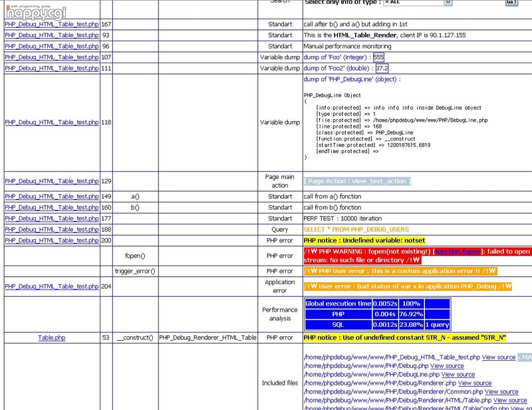
Task: Open test file link on line 167 row
Action: click(52, 25)
